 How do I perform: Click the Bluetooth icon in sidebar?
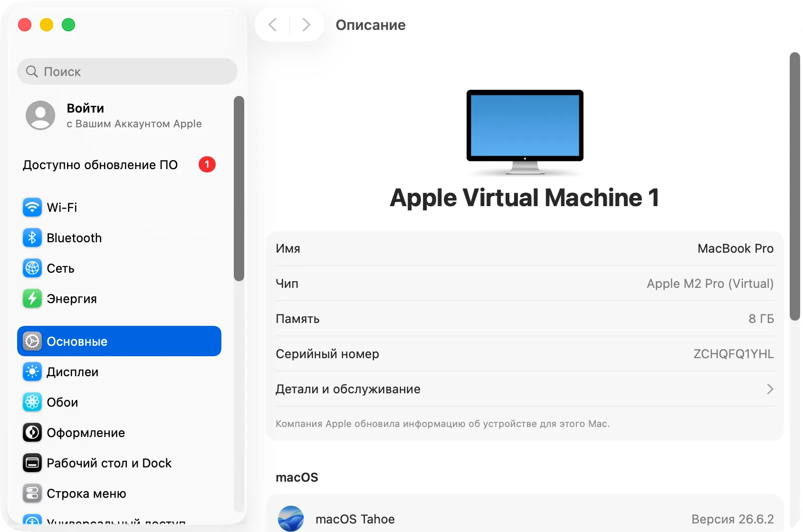32,238
